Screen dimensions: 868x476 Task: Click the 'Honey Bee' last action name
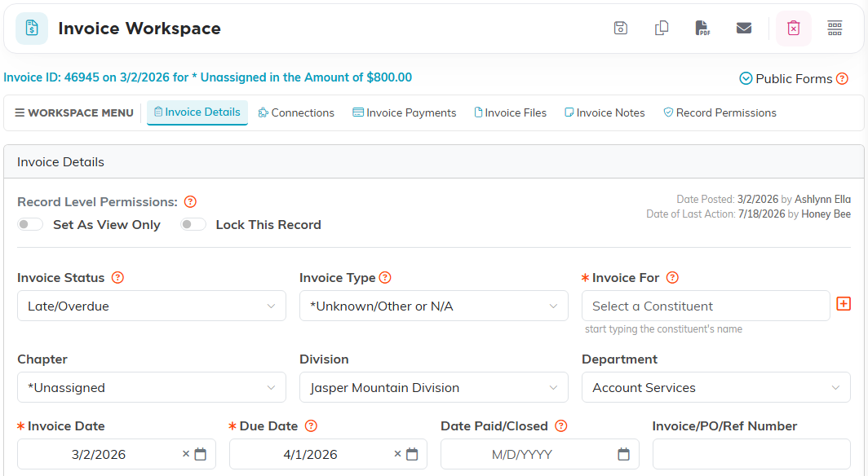(826, 214)
